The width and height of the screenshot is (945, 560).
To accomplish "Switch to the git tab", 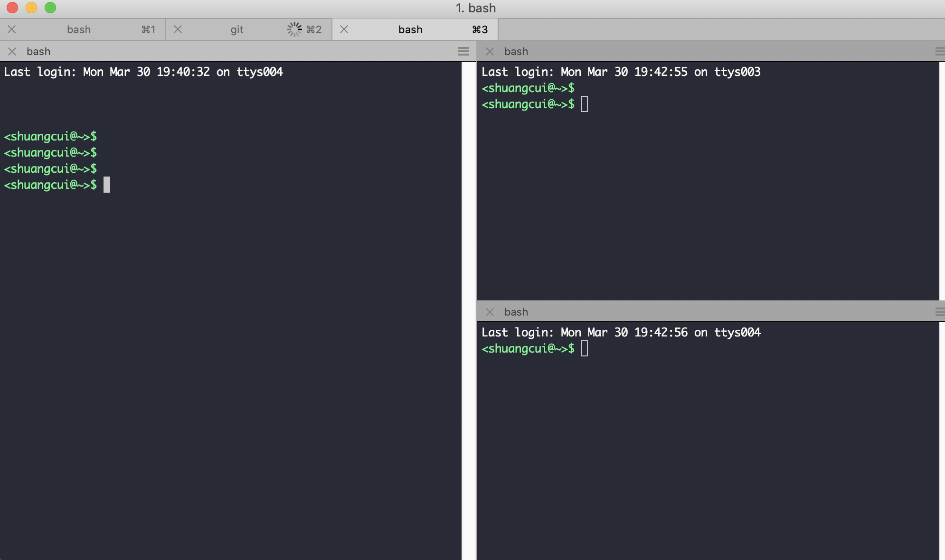I will click(x=236, y=29).
